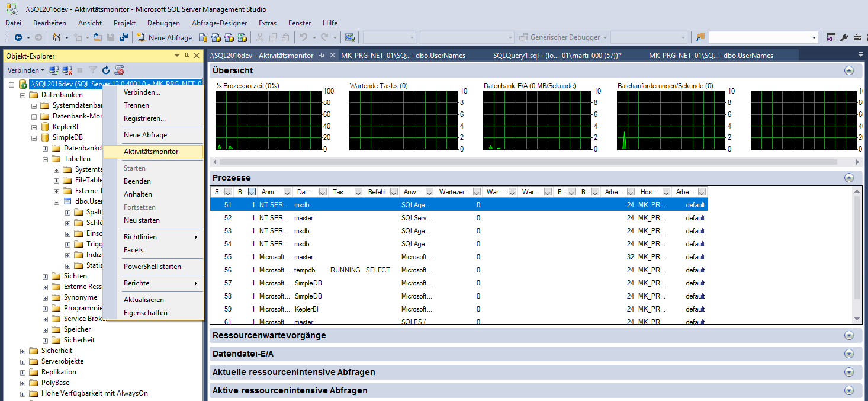Viewport: 868px width, 401px height.
Task: Collapse the Datenbanken tree node
Action: [x=23, y=95]
